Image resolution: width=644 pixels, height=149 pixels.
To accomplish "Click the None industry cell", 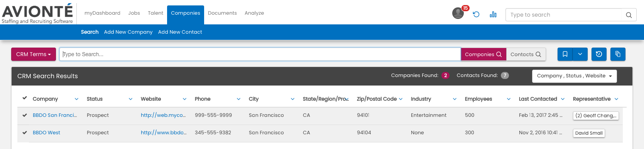I will pyautogui.click(x=417, y=133).
